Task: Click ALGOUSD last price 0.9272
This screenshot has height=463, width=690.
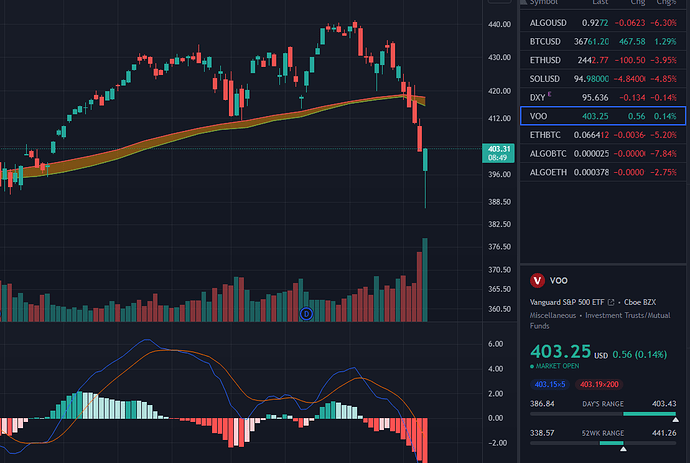Action: [x=595, y=23]
